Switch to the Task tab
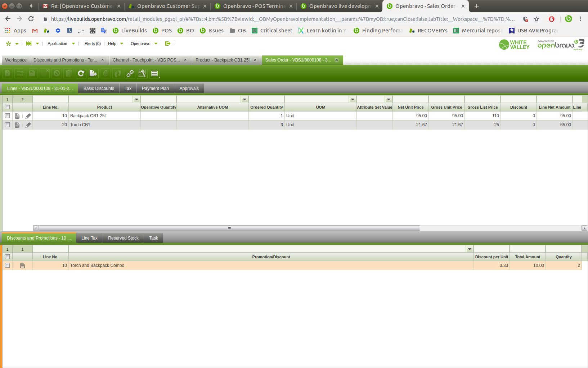Image resolution: width=588 pixels, height=368 pixels. click(x=154, y=238)
